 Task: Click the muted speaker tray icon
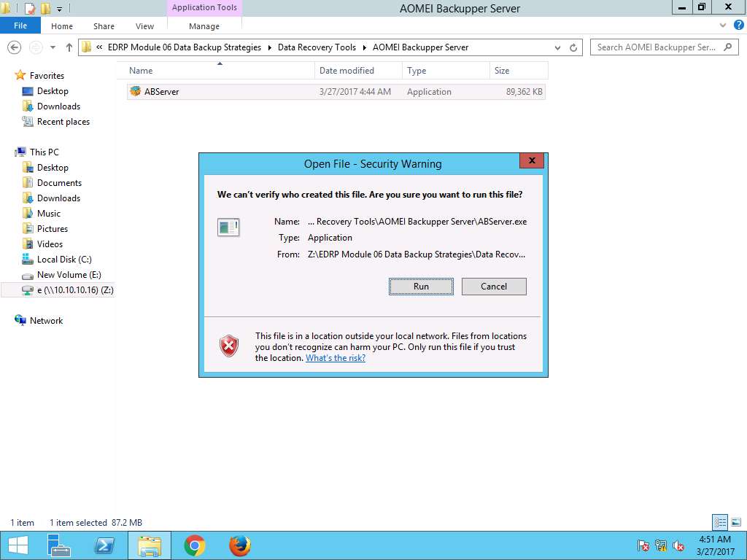678,545
